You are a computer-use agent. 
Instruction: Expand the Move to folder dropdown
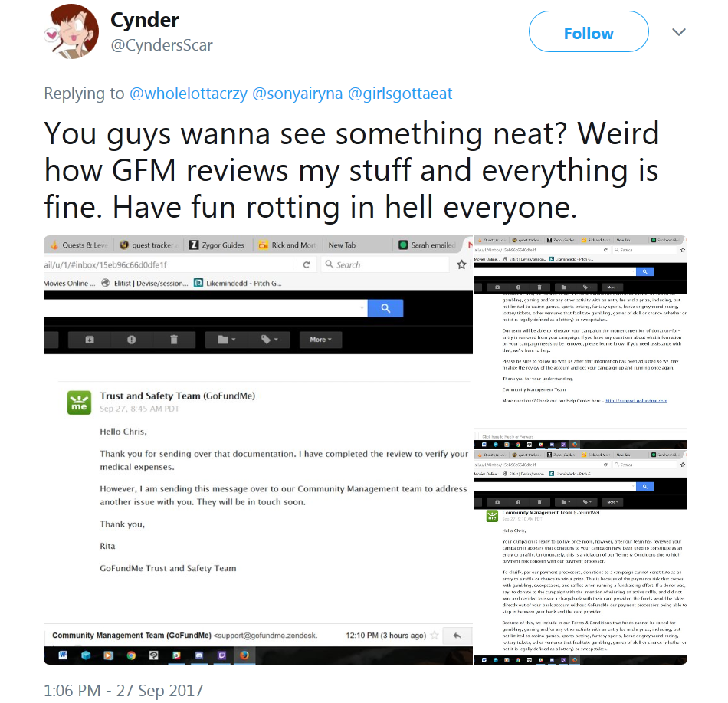coord(227,340)
